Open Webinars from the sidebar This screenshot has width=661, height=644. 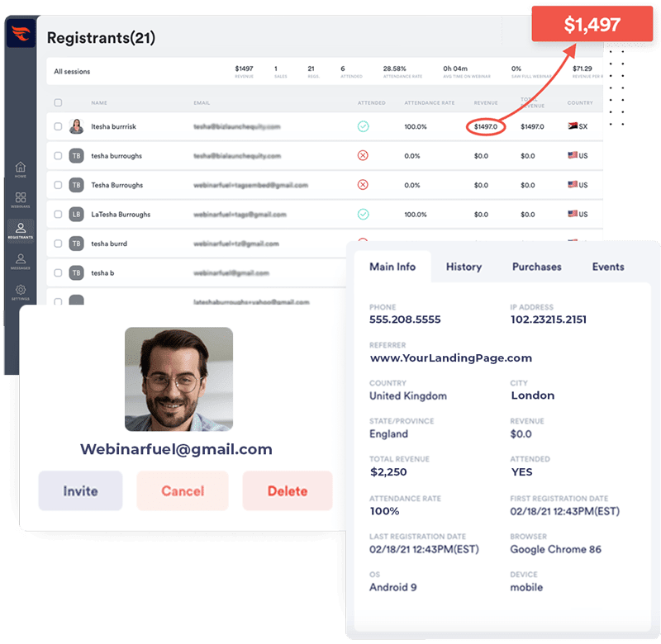coord(20,200)
